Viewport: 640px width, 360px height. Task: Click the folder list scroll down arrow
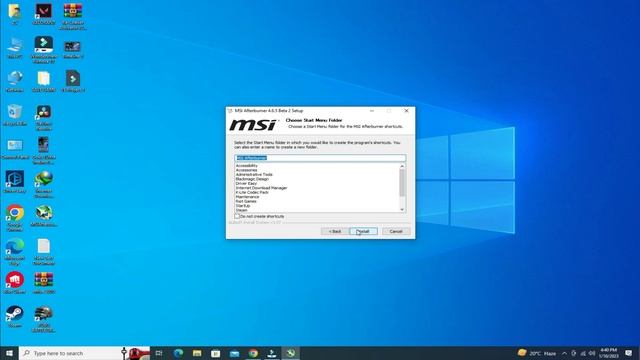(402, 209)
